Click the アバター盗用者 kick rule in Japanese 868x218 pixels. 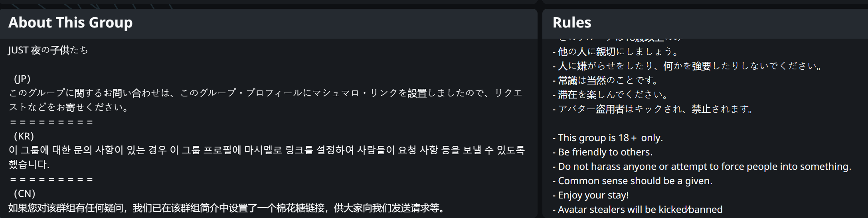pos(653,109)
